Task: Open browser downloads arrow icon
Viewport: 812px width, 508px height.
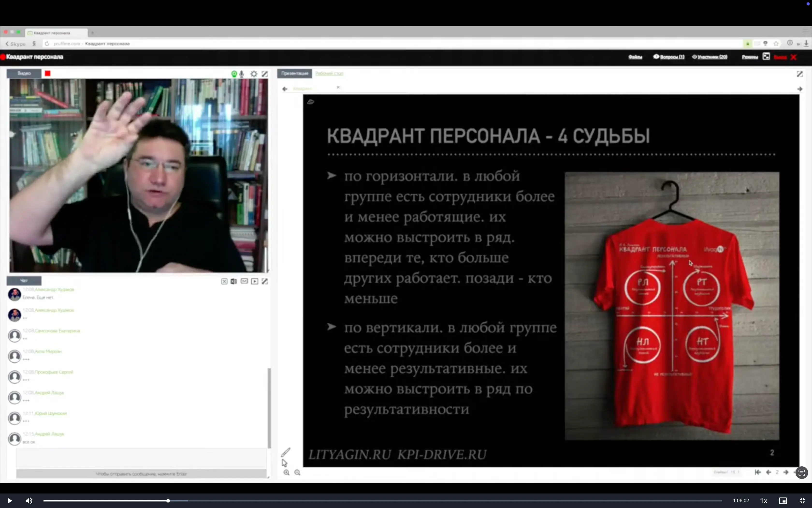Action: (806, 43)
